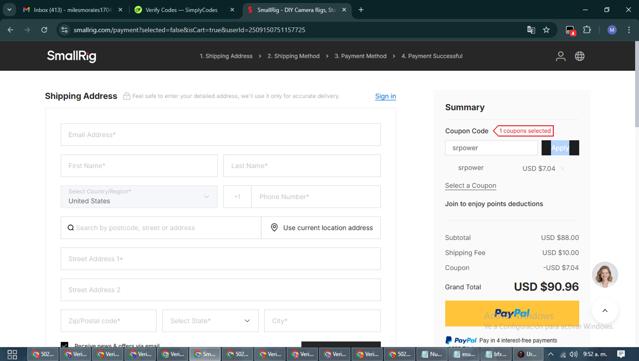639x361 pixels.
Task: Close the Verify Codes SimplyCodes tab
Action: 232,10
